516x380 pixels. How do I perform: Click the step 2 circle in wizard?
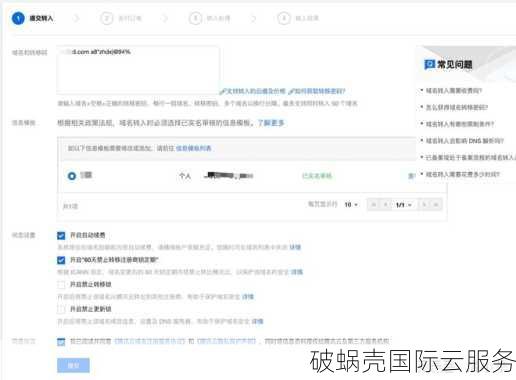point(107,18)
